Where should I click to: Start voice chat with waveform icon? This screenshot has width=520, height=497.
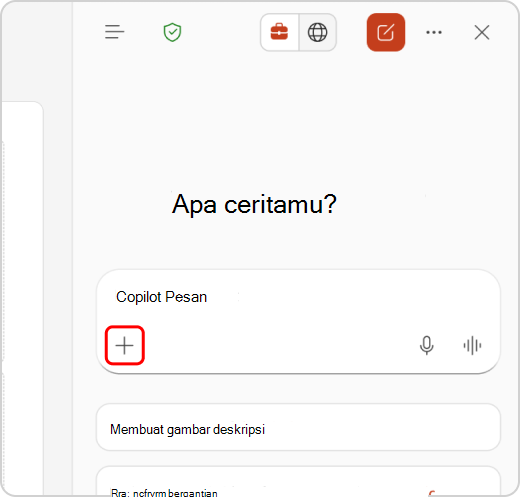(x=472, y=345)
